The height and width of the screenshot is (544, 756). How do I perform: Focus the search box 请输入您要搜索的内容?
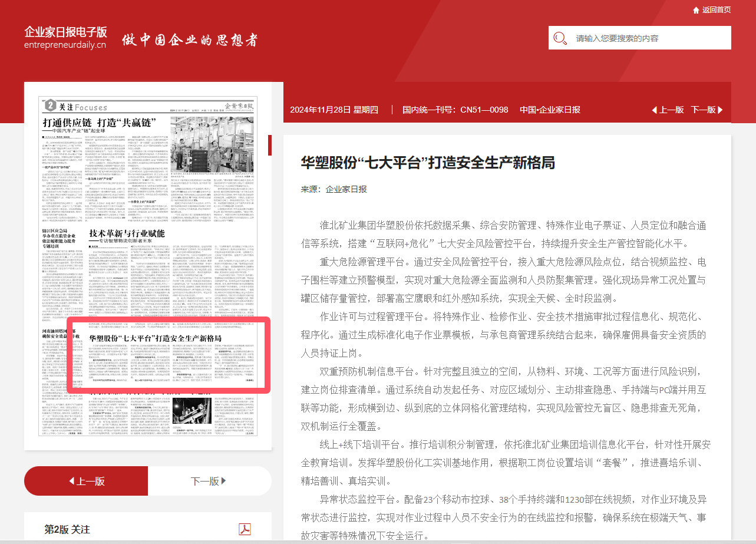pos(648,38)
